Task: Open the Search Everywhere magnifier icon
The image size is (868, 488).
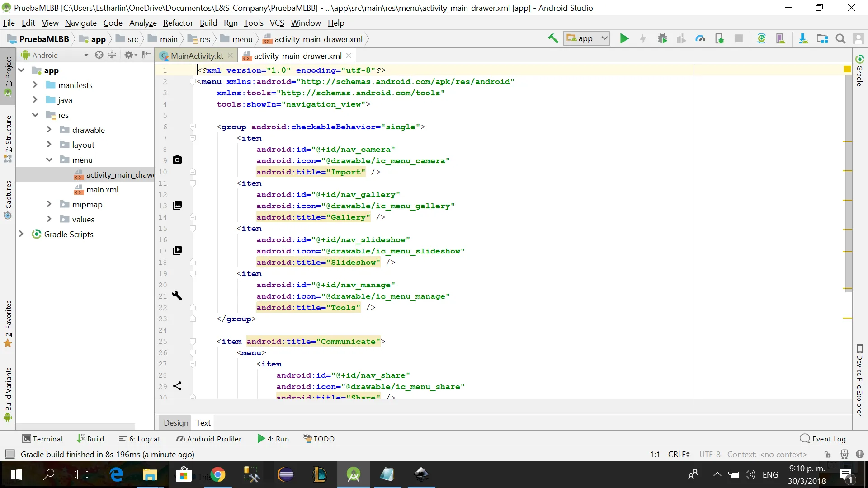Action: pos(840,39)
